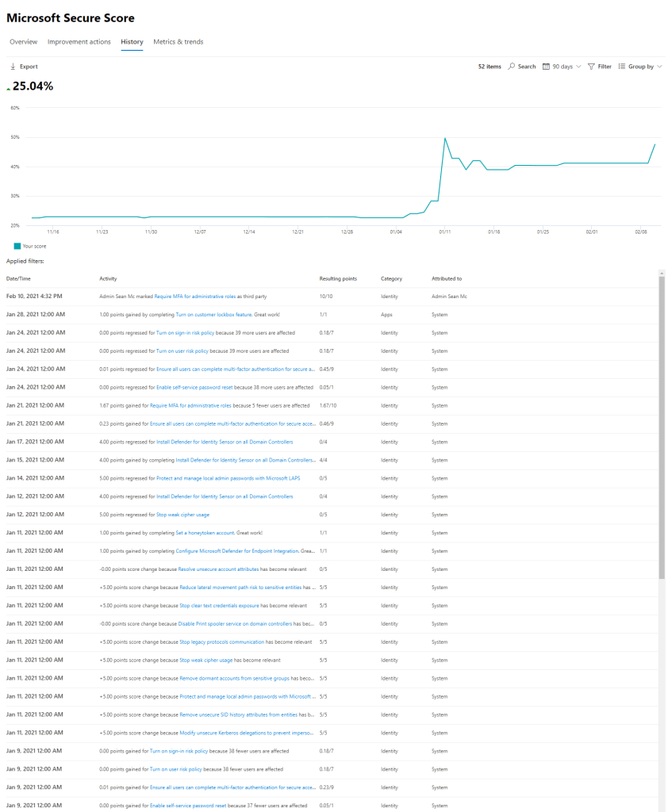Expand the Group by dropdown chevron
This screenshot has height=812, width=668.
[660, 67]
